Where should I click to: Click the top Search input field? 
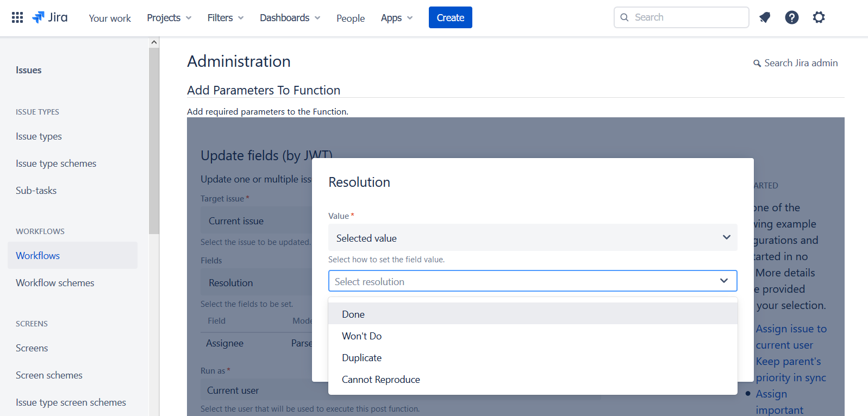pos(682,17)
